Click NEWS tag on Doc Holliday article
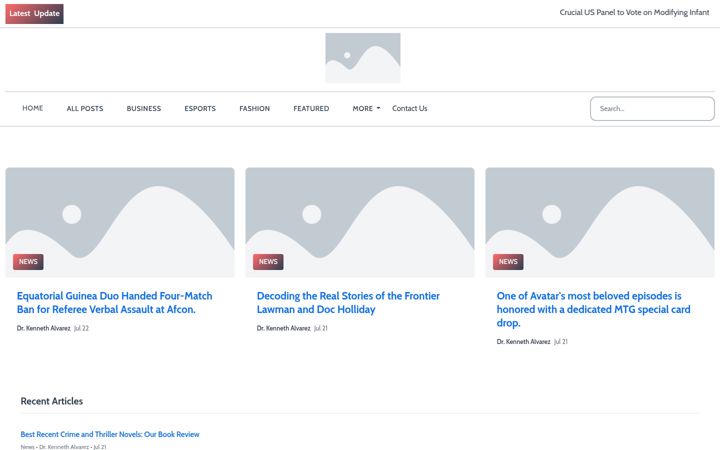The height and width of the screenshot is (450, 720). tap(268, 262)
